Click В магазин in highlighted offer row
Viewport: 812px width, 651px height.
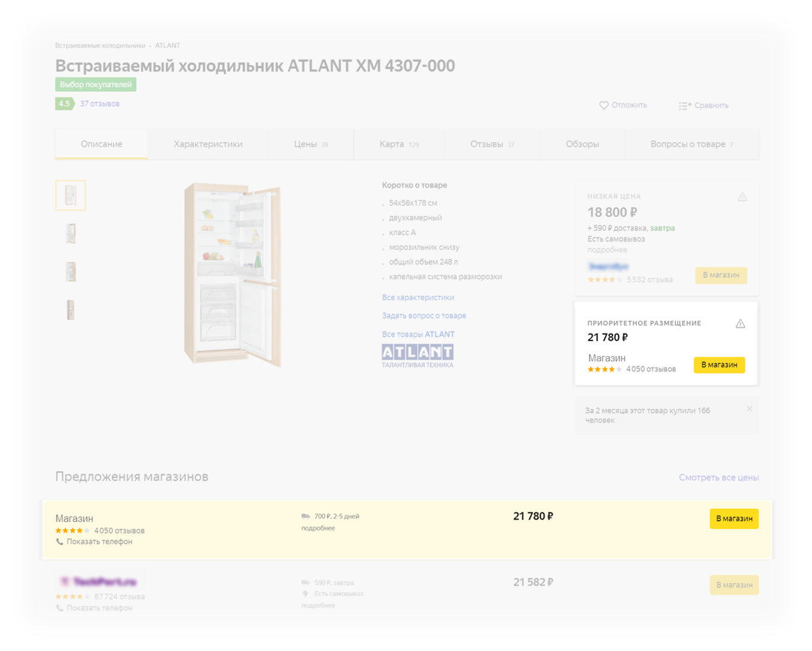click(x=734, y=519)
